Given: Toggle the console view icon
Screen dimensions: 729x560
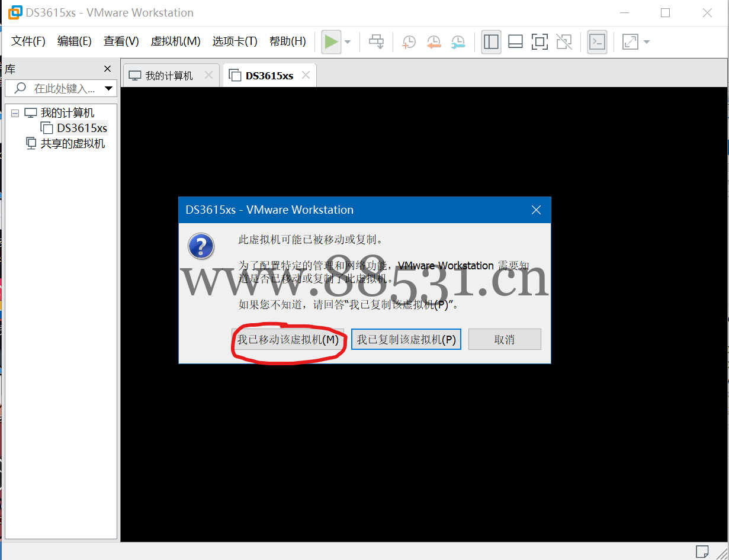Looking at the screenshot, I should tap(598, 42).
